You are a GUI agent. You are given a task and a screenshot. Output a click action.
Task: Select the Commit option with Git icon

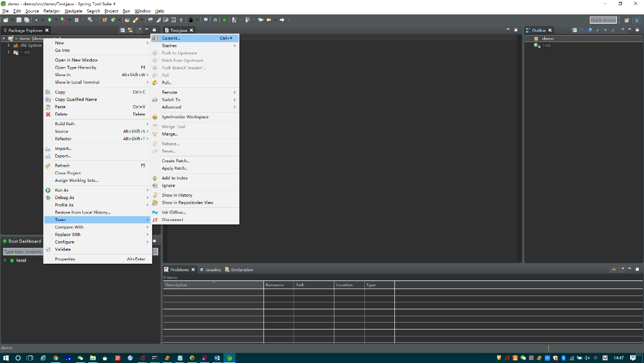[x=170, y=38]
